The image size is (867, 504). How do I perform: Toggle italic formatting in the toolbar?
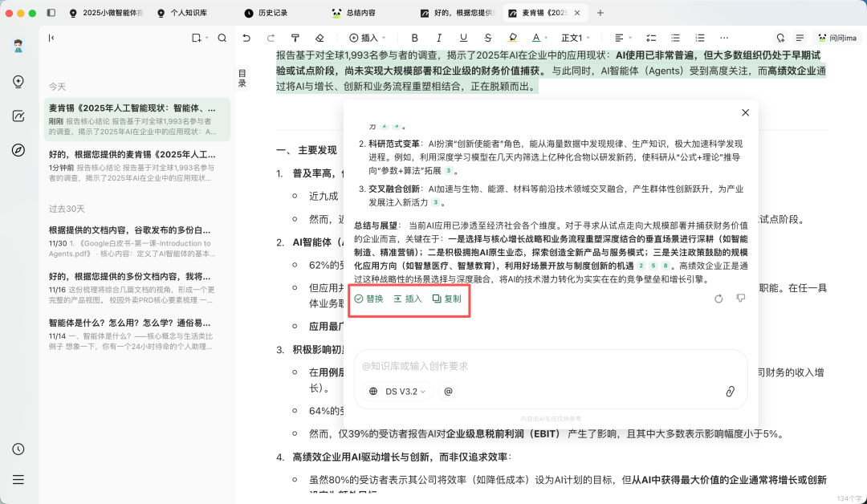[x=439, y=37]
